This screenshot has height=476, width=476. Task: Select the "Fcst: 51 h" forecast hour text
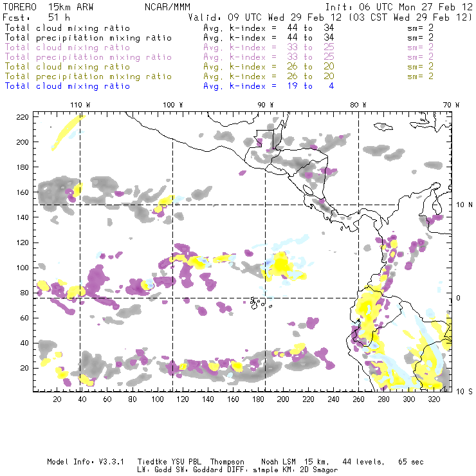click(36, 17)
